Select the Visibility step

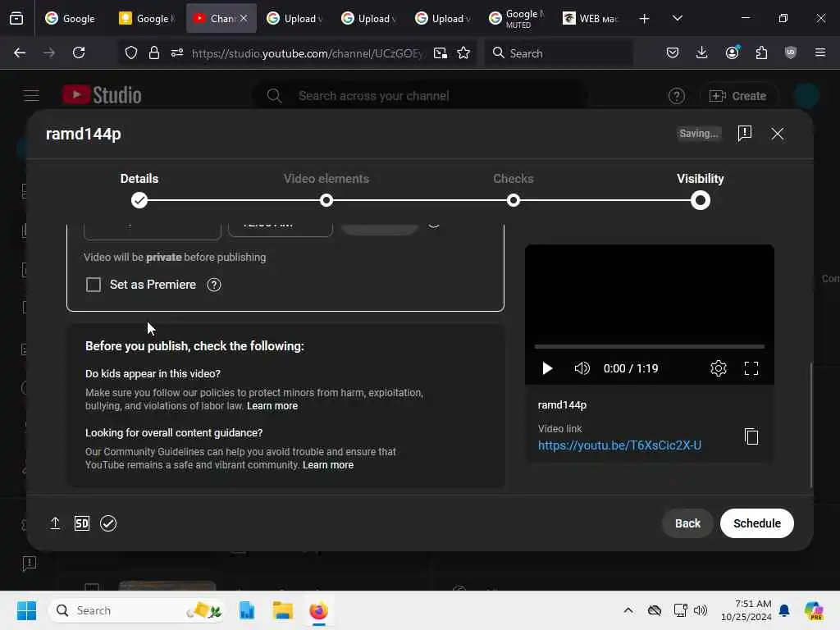[x=701, y=189]
